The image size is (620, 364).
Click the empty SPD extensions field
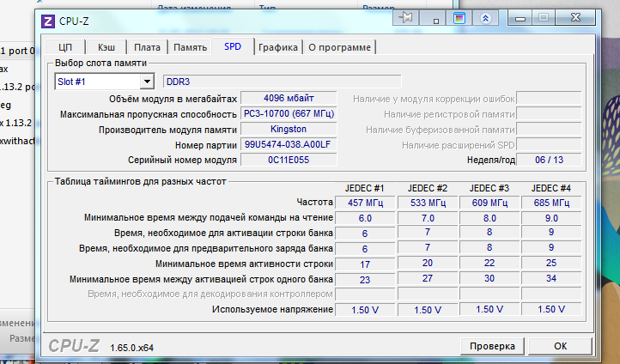pos(550,144)
